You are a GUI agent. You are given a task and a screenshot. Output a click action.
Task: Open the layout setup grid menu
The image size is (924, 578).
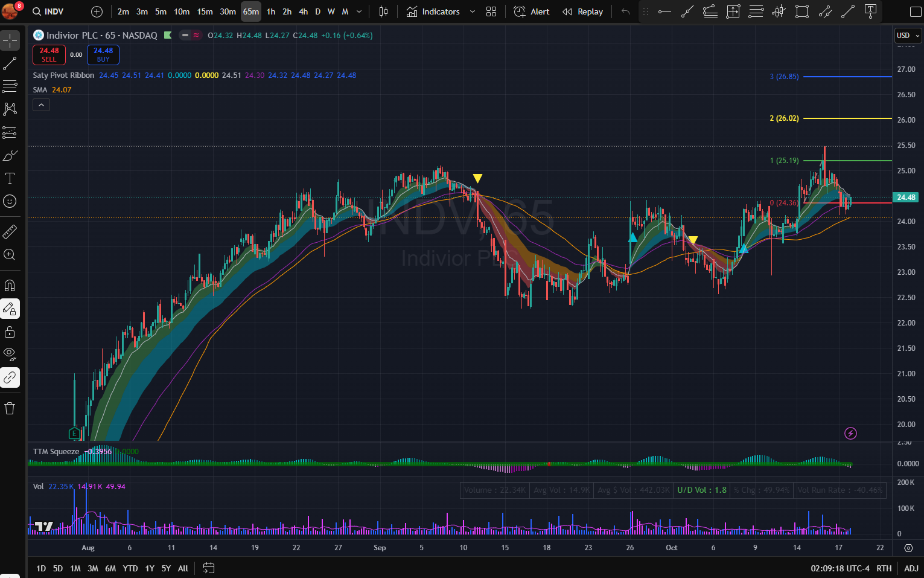tap(491, 11)
